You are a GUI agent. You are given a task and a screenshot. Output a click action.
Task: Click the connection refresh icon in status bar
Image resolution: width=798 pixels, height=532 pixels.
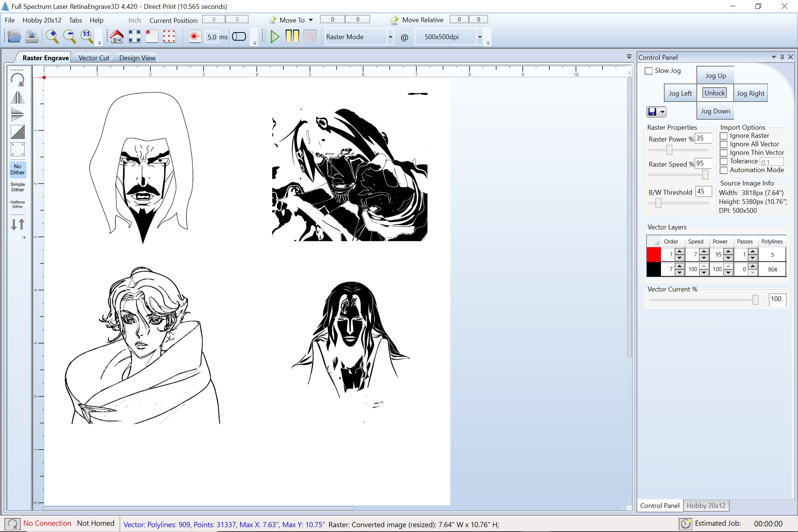[x=13, y=524]
